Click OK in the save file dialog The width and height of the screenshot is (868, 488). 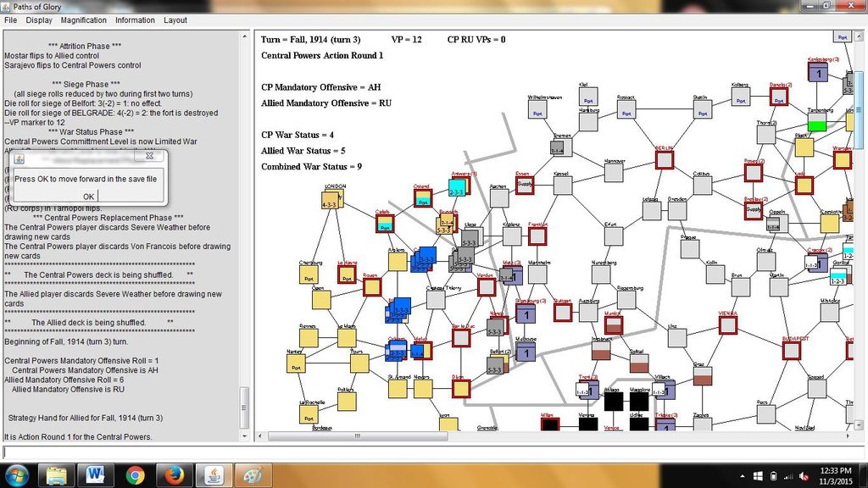88,196
